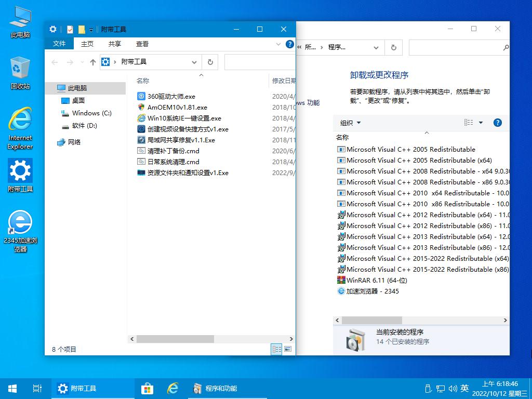Launch Internet Explorer from the taskbar

coord(172,389)
